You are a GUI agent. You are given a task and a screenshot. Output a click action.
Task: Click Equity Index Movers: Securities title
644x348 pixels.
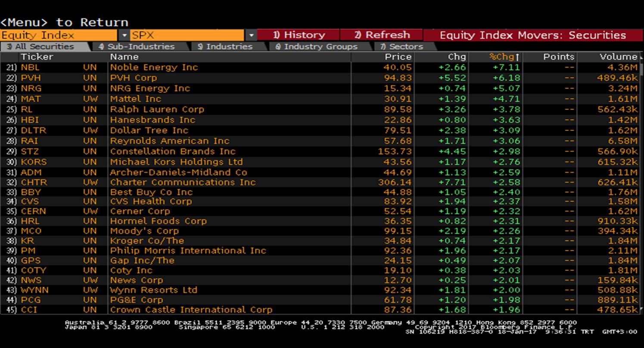pos(533,35)
